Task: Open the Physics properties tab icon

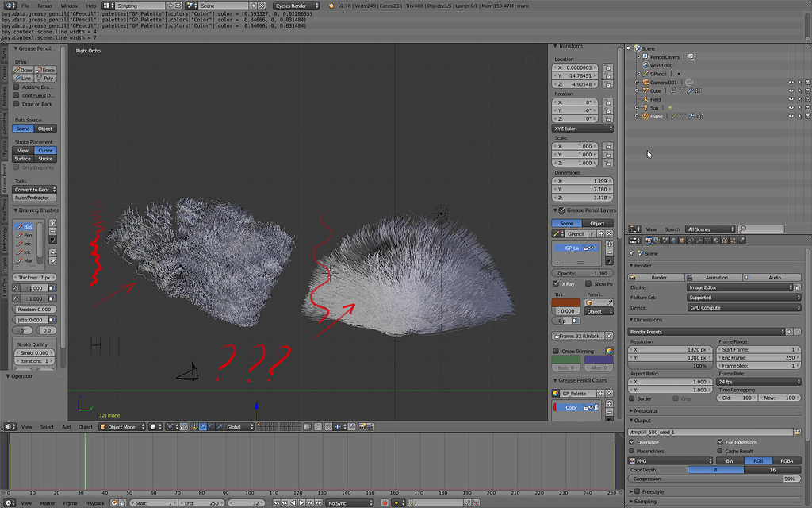Action: 741,241
